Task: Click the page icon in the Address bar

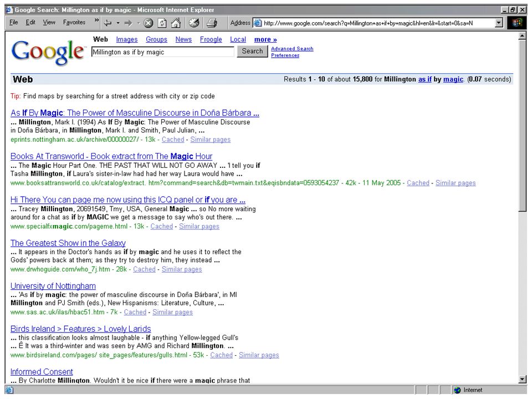Action: (258, 23)
